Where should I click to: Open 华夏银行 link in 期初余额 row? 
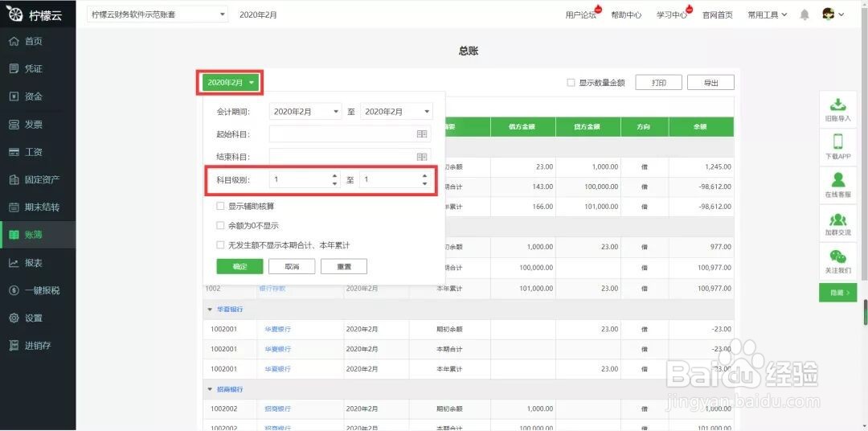coord(278,329)
